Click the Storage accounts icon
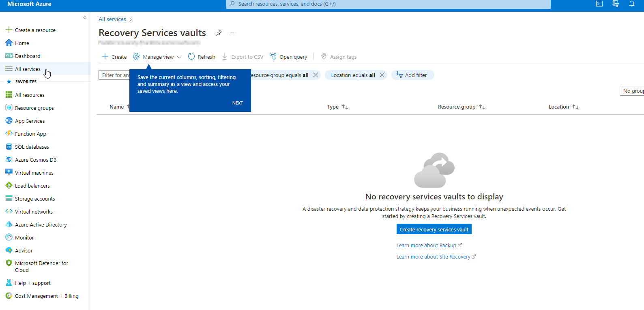This screenshot has width=644, height=310. coord(9,198)
